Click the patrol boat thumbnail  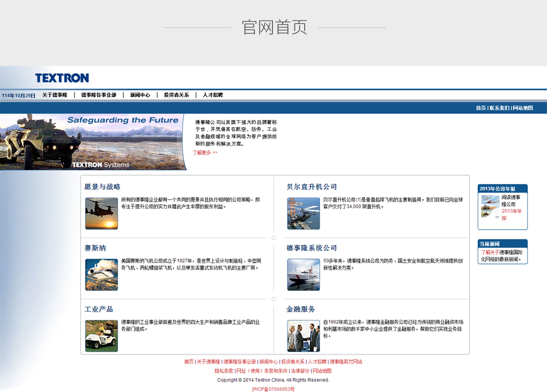[304, 274]
